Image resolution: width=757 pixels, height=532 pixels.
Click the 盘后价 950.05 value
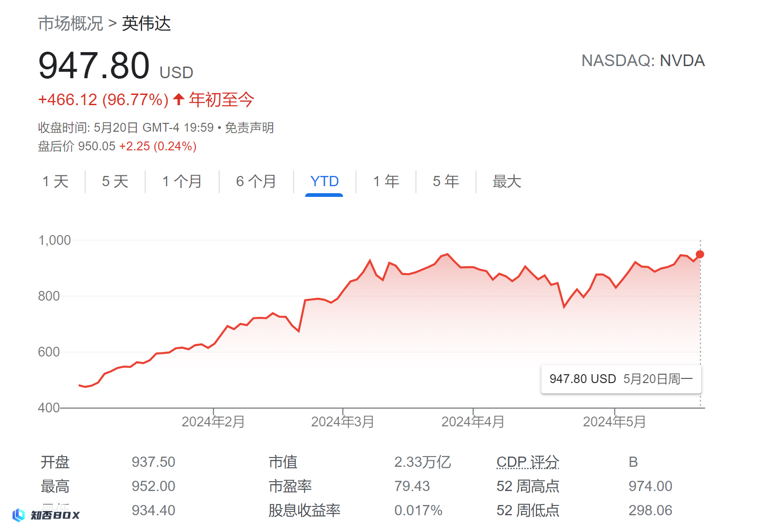coord(97,146)
